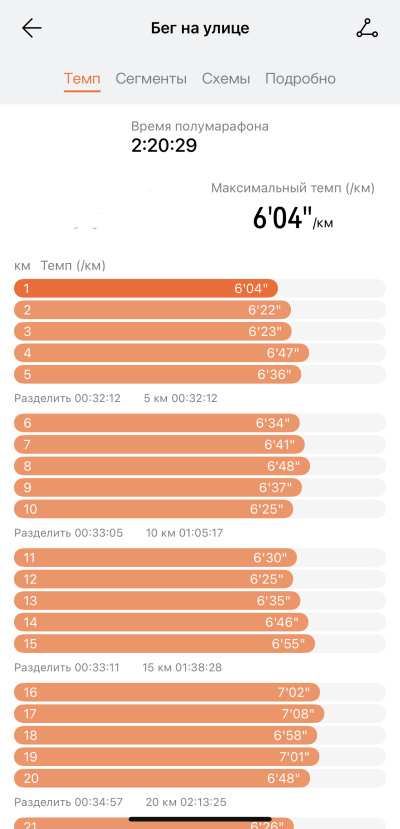The width and height of the screenshot is (400, 829).
Task: Tap the Разделить 00:33:11 split text
Action: 67,668
